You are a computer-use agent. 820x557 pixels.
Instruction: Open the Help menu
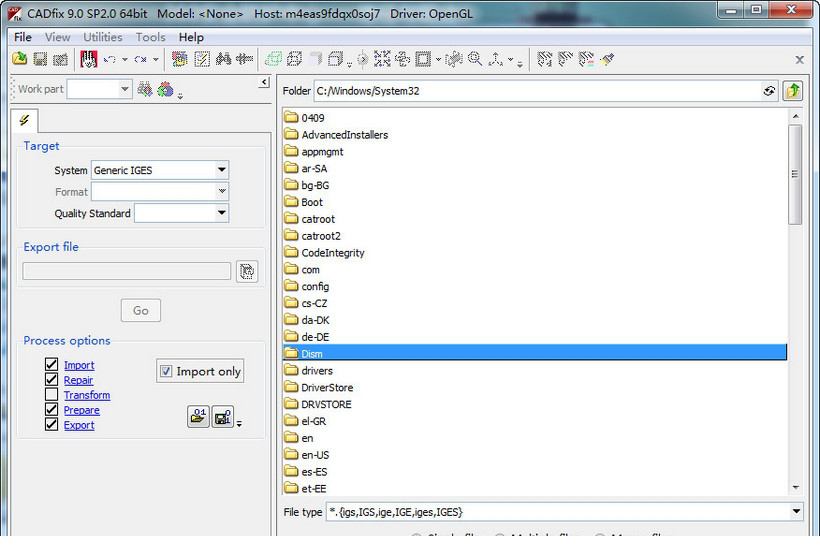191,37
